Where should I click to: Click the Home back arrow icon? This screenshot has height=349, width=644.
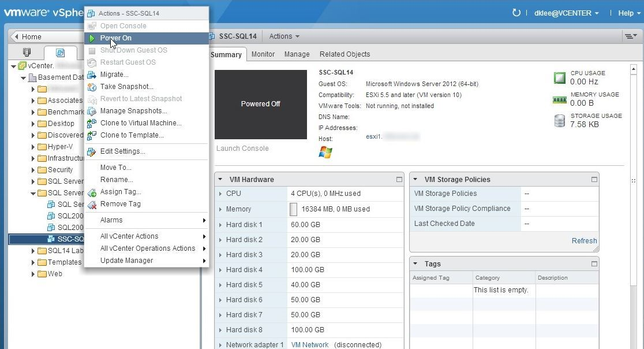pos(16,36)
